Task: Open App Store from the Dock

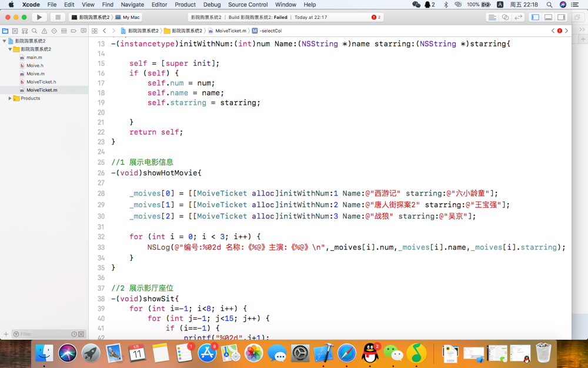Action: tap(207, 353)
